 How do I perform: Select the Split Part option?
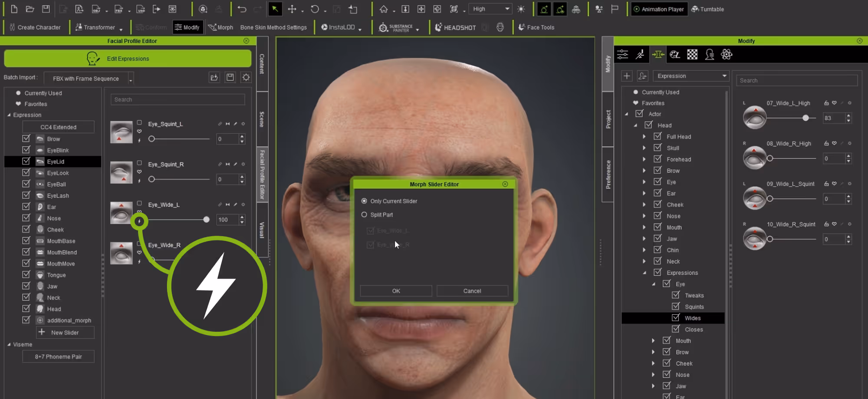pyautogui.click(x=364, y=214)
